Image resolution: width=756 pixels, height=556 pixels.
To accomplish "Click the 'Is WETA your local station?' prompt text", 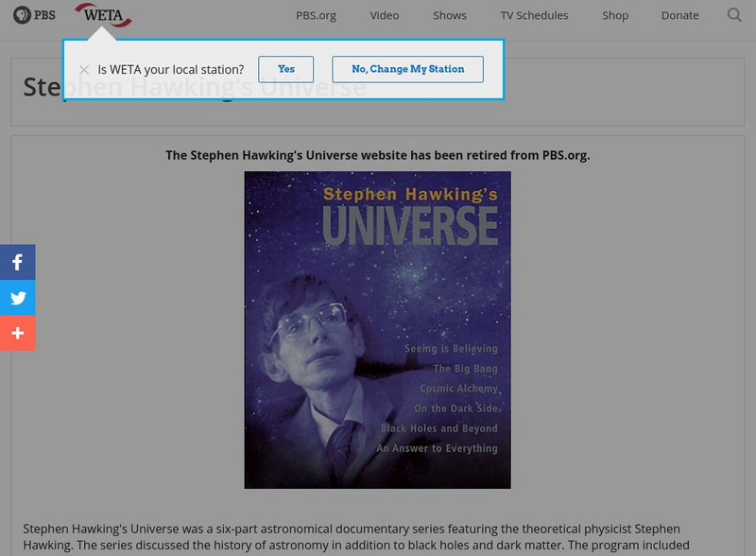I will (173, 68).
